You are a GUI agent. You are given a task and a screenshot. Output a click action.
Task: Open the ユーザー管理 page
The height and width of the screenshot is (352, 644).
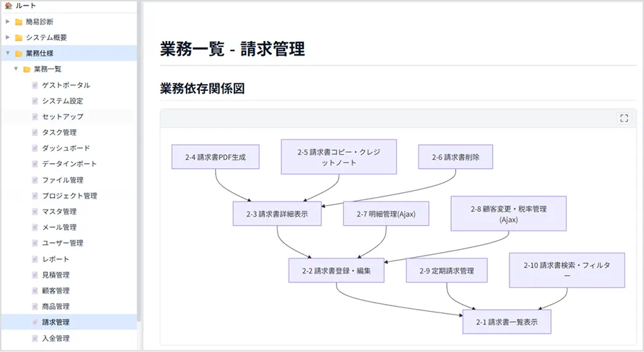pos(62,243)
